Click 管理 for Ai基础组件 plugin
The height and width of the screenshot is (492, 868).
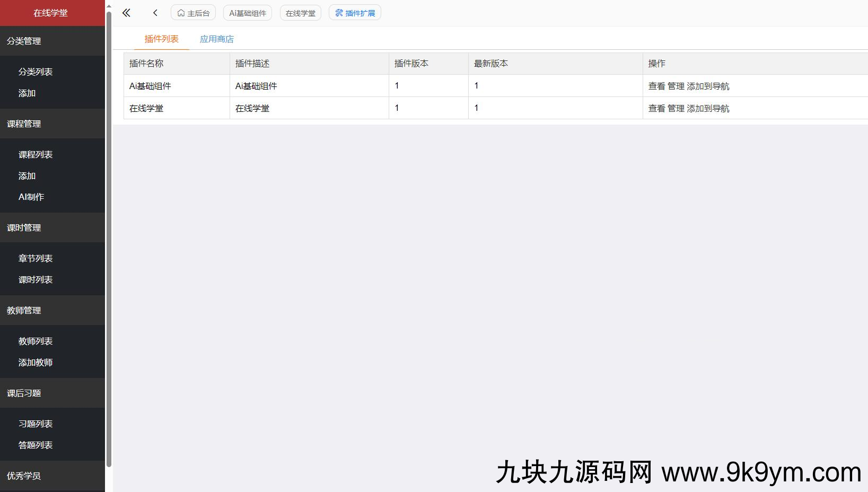[x=676, y=86]
